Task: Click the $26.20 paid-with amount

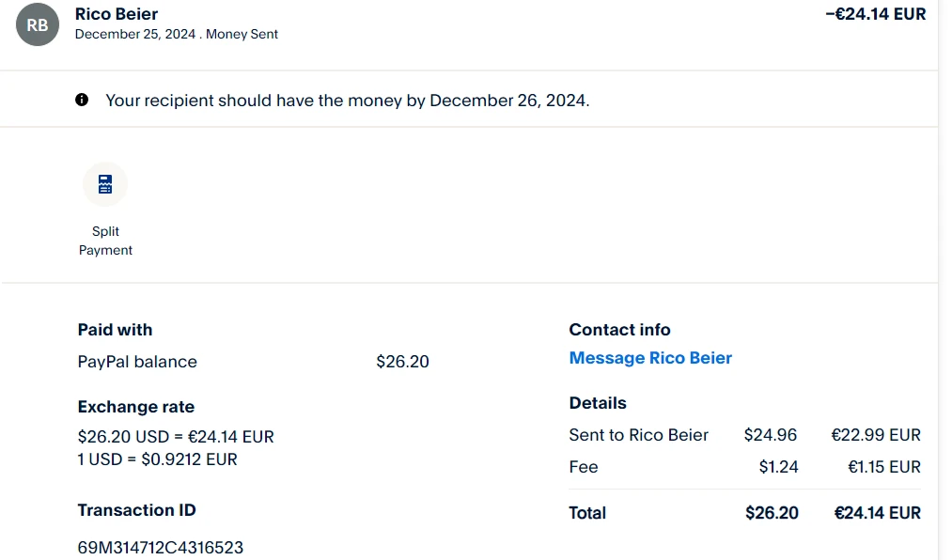Action: pyautogui.click(x=402, y=362)
